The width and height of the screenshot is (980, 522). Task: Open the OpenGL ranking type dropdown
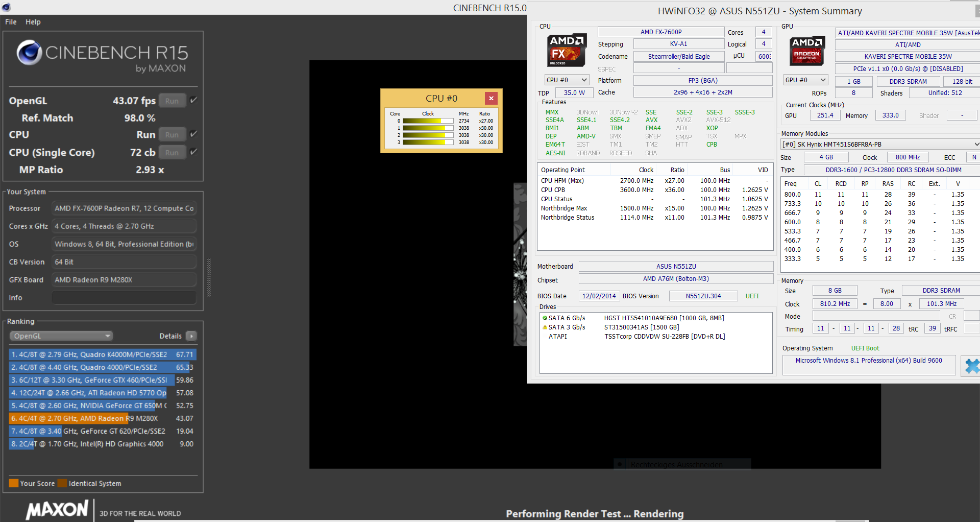[x=61, y=336]
